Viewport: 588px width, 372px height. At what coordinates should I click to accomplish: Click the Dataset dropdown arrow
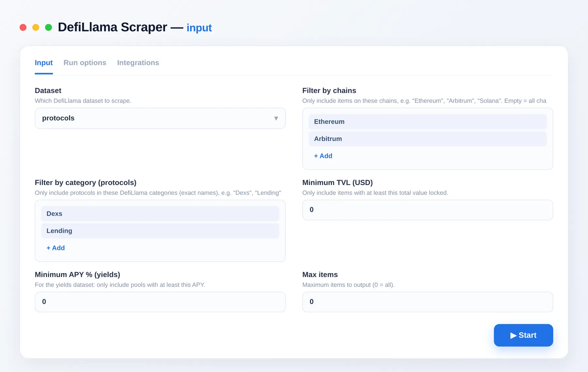pyautogui.click(x=276, y=118)
